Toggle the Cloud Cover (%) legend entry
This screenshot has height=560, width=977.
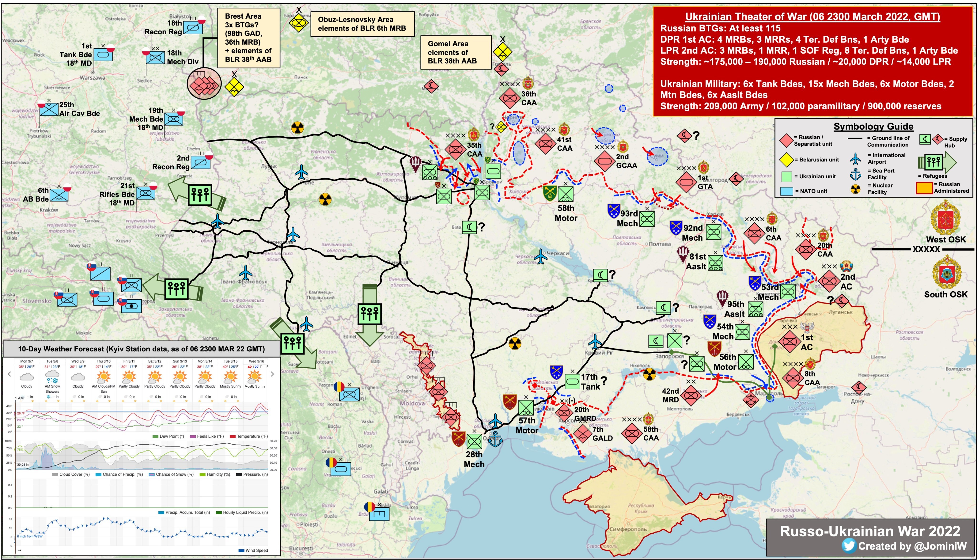coord(71,474)
